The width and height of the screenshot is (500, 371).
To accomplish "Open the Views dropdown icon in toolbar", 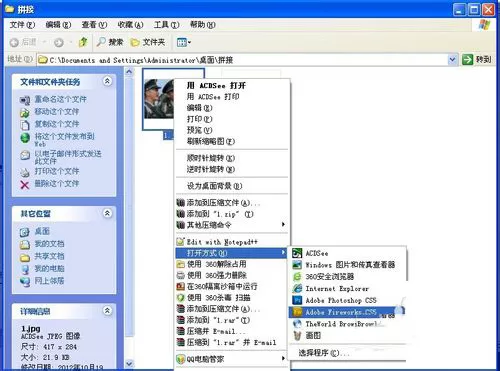I will pos(184,42).
